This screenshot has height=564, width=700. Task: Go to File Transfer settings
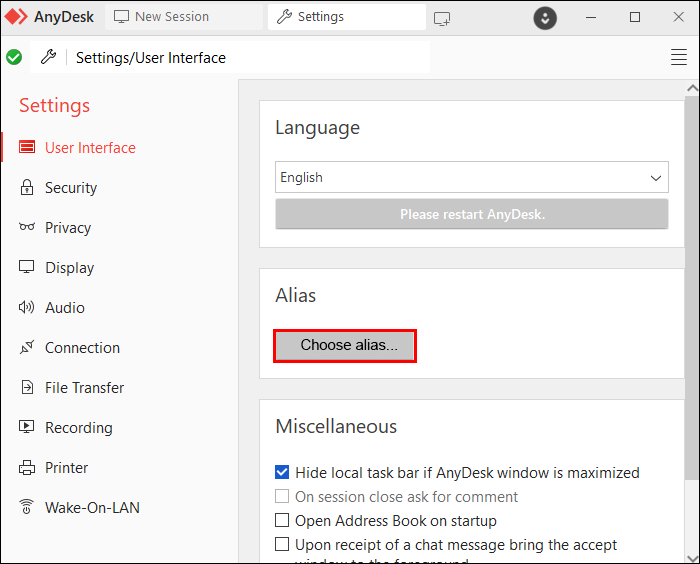click(84, 388)
